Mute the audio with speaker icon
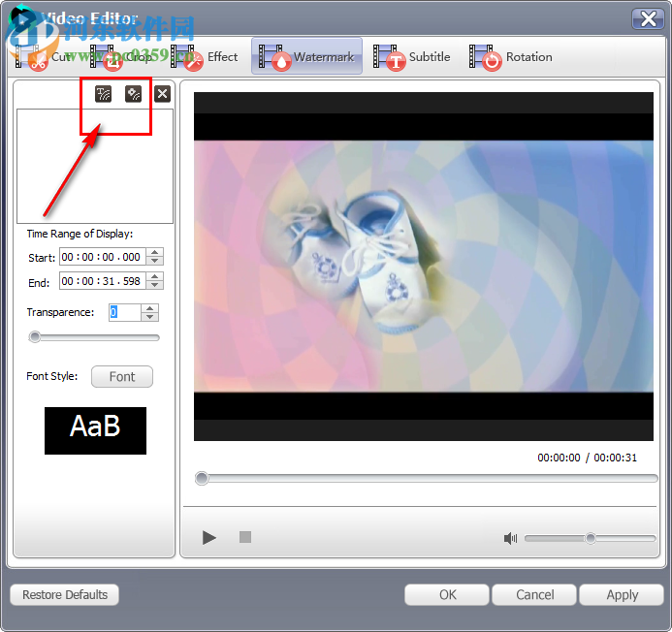The height and width of the screenshot is (632, 672). click(x=510, y=538)
